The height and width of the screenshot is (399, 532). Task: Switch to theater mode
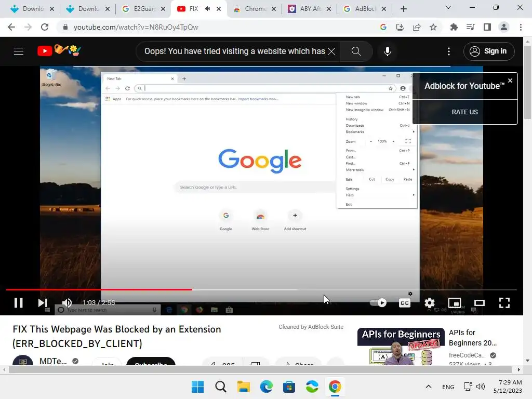coord(479,303)
